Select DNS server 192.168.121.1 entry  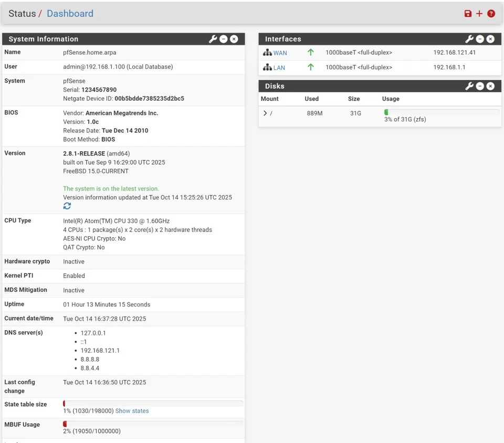100,351
